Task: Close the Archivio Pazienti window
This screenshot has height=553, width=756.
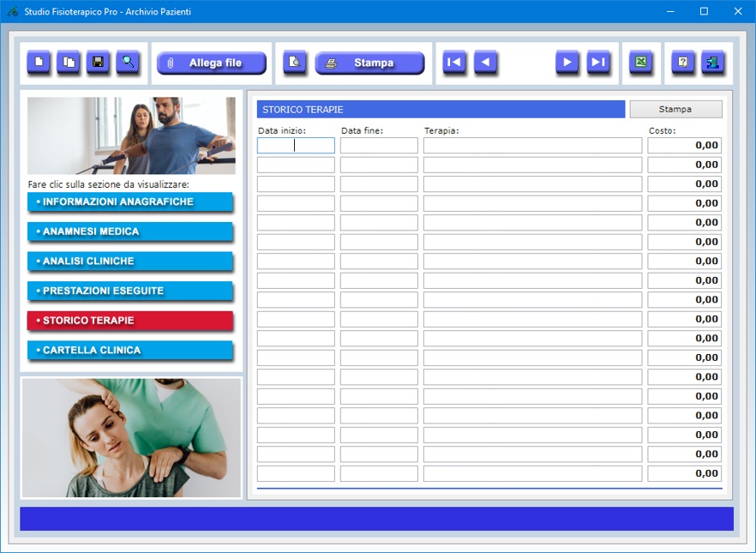Action: 738,11
